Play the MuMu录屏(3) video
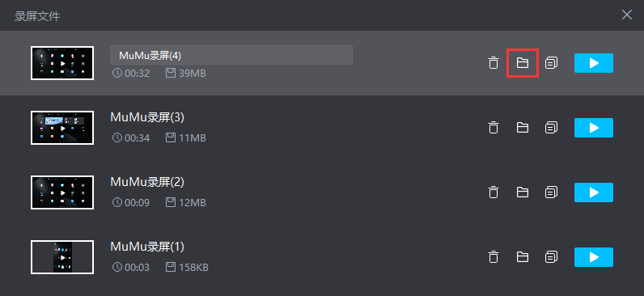 pos(594,128)
